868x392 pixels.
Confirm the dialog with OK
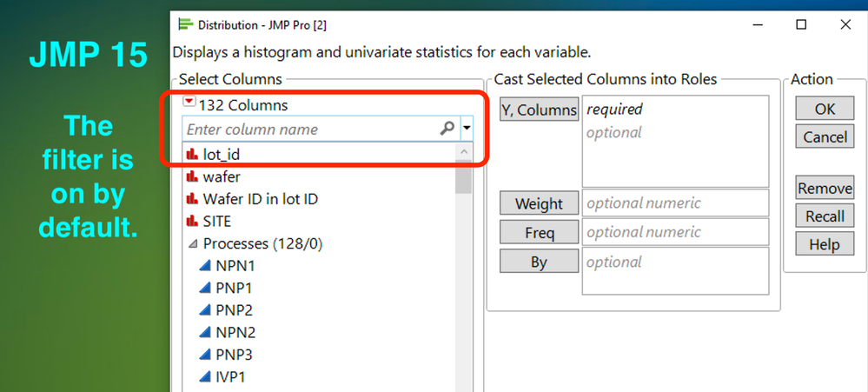click(824, 110)
